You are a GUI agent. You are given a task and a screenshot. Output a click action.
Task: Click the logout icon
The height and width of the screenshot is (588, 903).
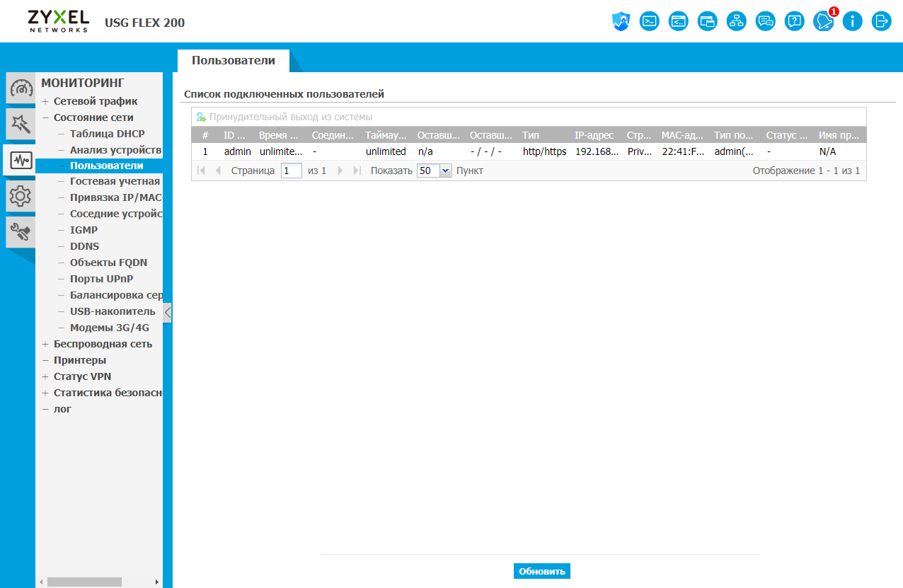(882, 21)
